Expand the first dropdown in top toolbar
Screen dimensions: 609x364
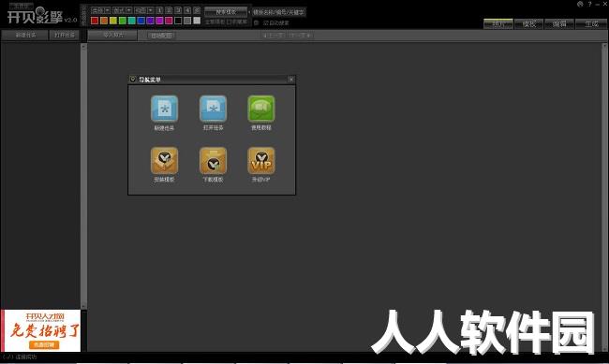[108, 10]
